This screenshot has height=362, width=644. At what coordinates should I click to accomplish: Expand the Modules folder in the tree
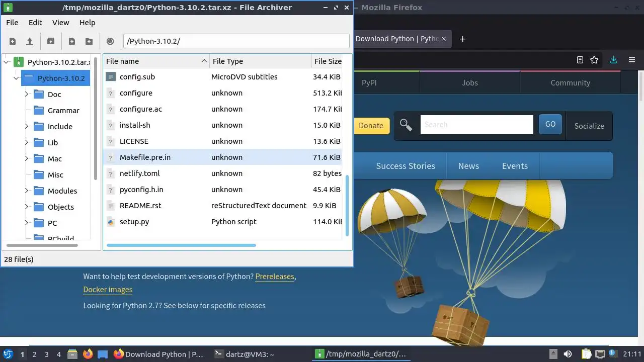26,191
